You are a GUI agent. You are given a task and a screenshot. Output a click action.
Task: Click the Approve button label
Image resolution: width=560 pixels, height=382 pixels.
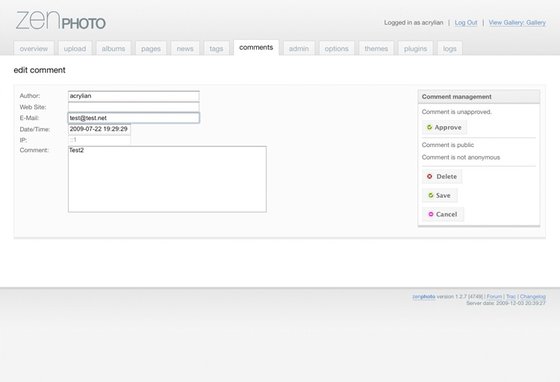pos(448,127)
